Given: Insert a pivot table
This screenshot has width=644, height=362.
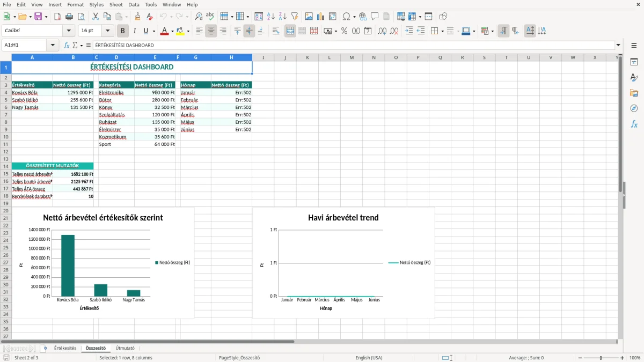Looking at the screenshot, I should [x=333, y=17].
